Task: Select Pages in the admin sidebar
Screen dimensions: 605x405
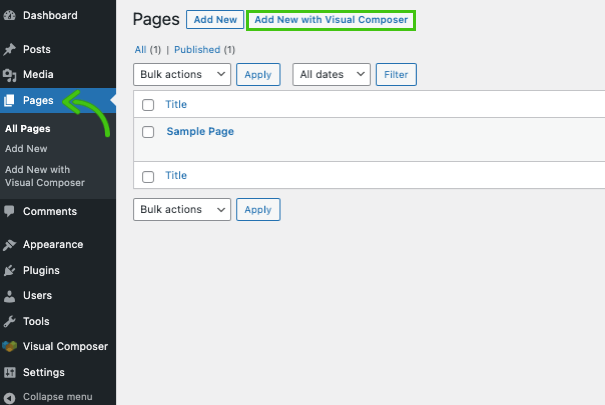Action: tap(38, 100)
